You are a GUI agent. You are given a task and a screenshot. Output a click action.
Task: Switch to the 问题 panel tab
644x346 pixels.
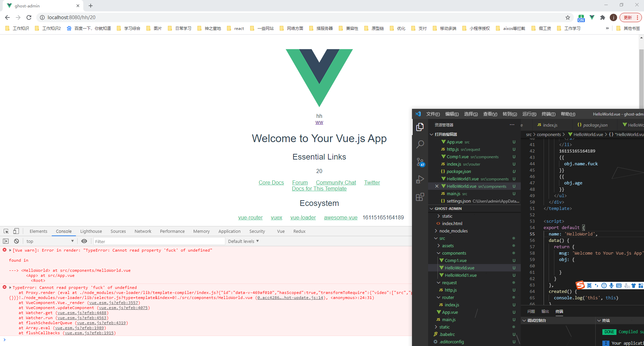(x=531, y=311)
